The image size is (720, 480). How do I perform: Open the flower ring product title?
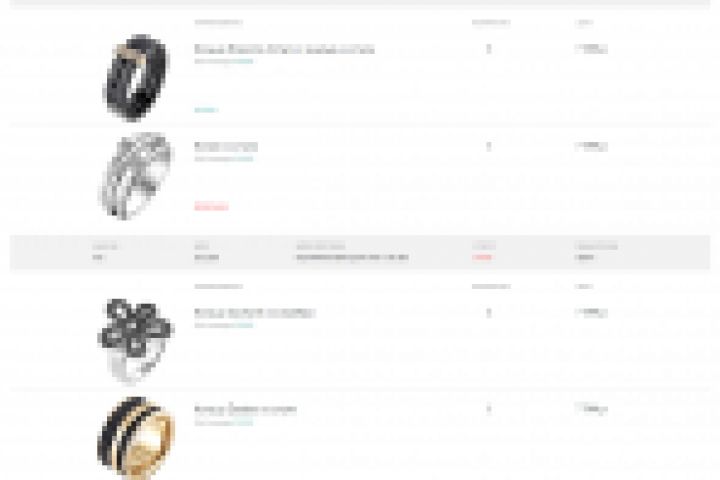[x=255, y=313]
